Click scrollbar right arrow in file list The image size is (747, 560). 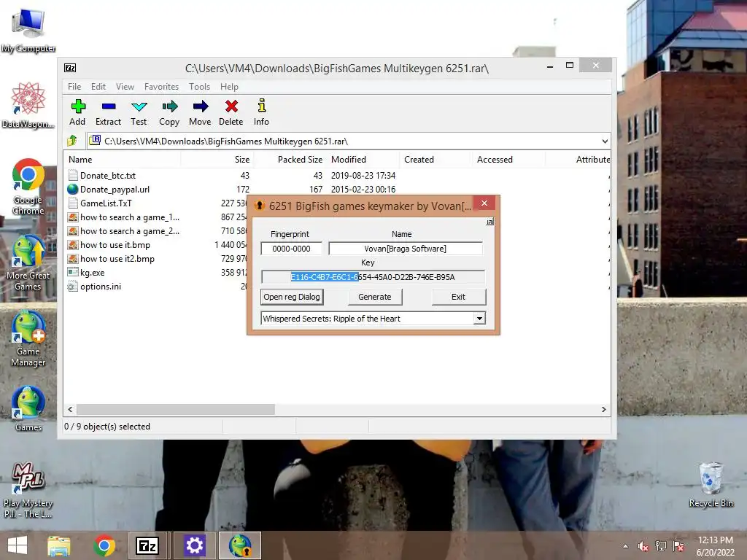(x=603, y=410)
